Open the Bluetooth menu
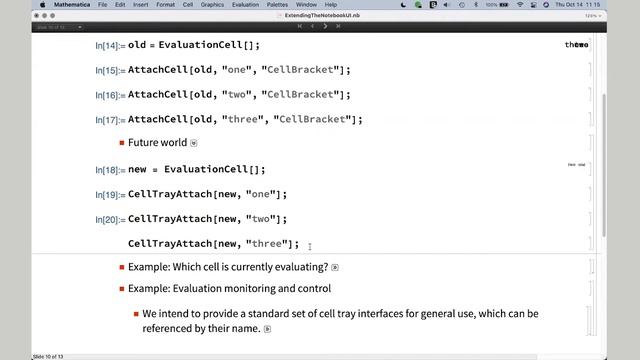This screenshot has height=360, width=640. (476, 5)
